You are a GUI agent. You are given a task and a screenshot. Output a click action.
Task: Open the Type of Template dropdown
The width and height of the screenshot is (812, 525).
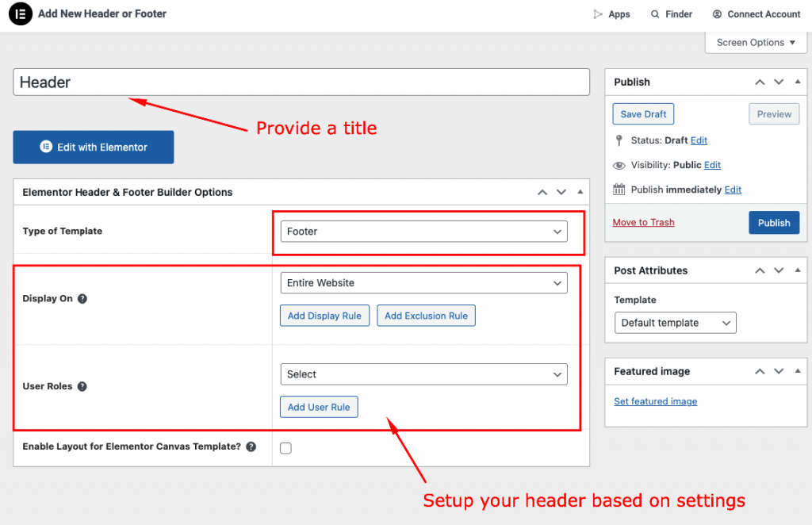click(423, 232)
